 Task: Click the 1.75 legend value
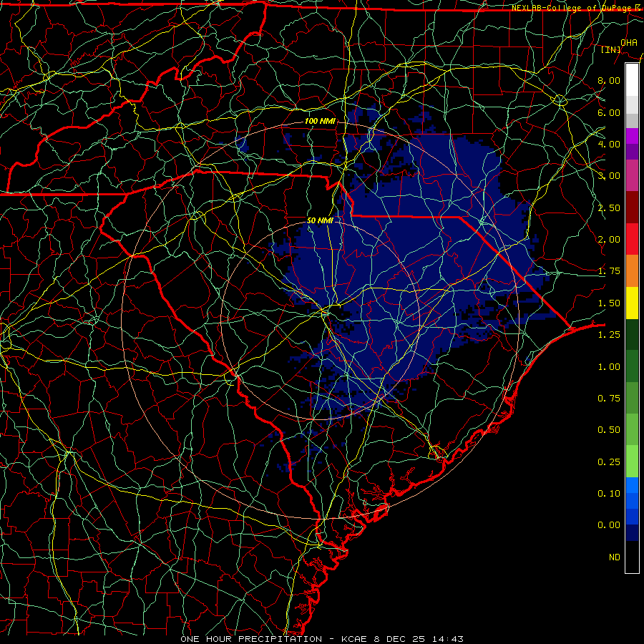tap(609, 271)
